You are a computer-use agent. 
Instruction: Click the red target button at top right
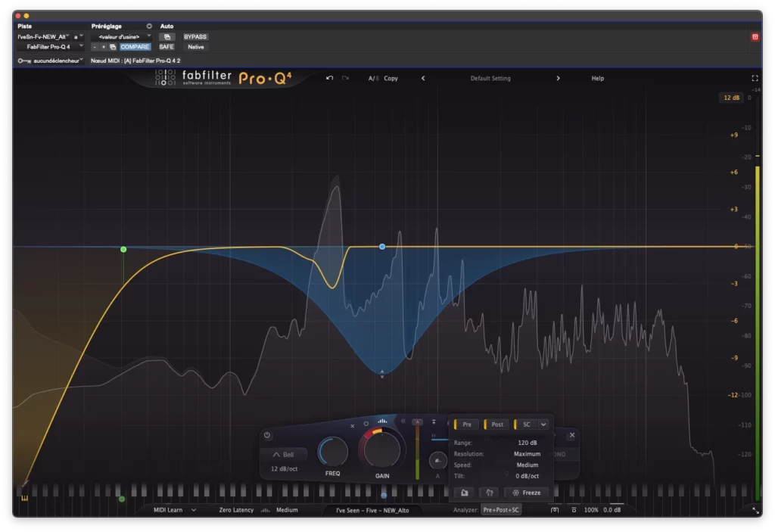pos(755,37)
